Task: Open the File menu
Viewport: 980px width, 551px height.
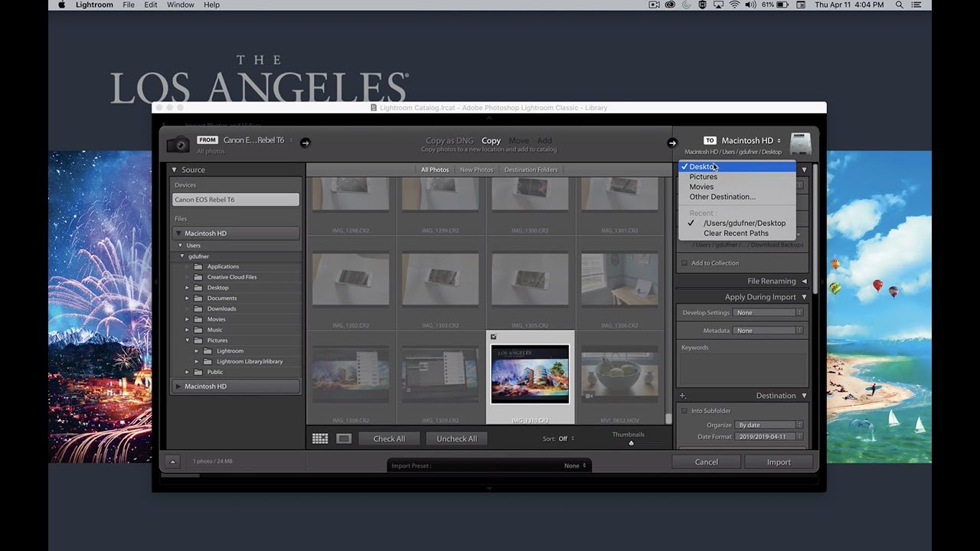Action: coord(129,5)
